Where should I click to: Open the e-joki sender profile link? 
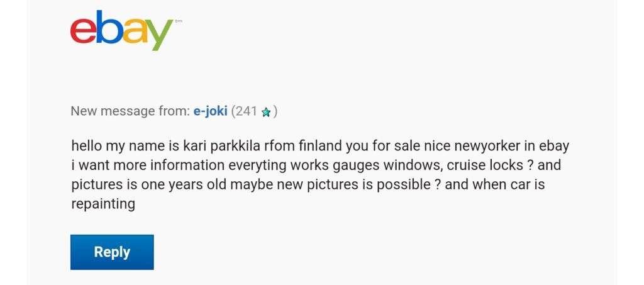tap(211, 112)
